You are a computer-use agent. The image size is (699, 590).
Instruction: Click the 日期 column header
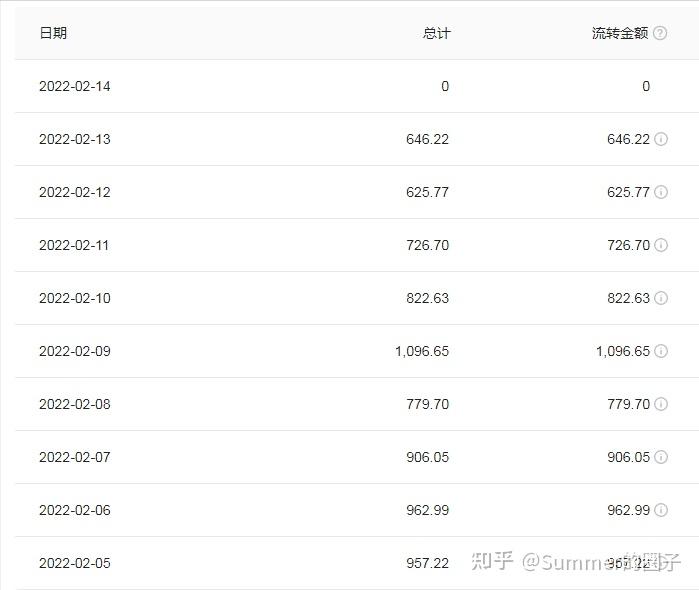pyautogui.click(x=53, y=33)
